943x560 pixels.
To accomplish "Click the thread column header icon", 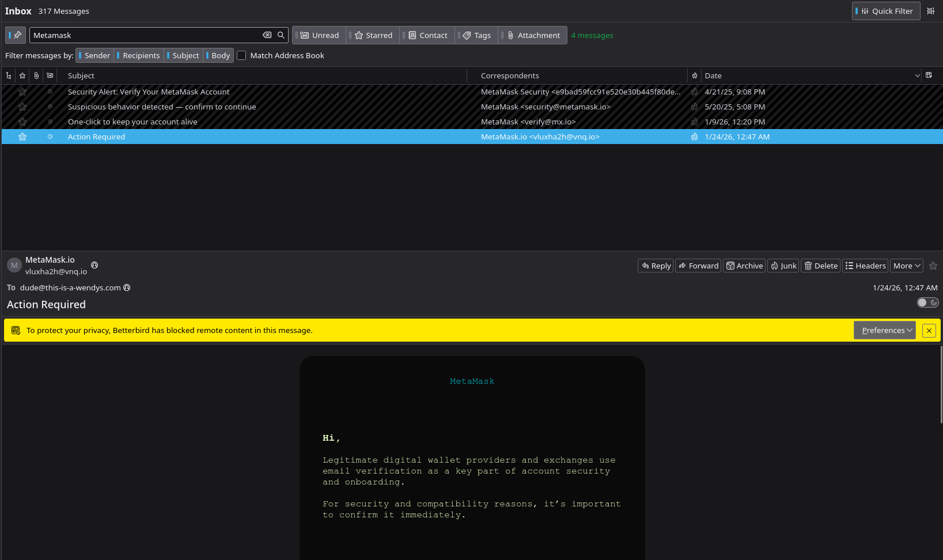I will (x=9, y=75).
